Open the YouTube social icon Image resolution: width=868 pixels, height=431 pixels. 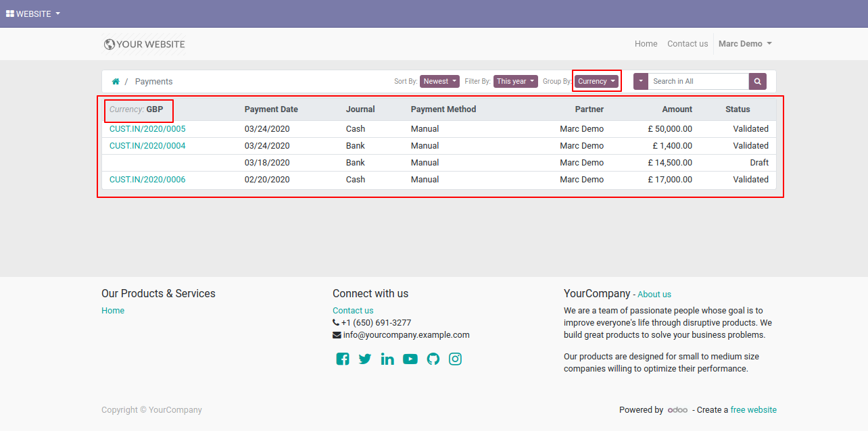(410, 359)
